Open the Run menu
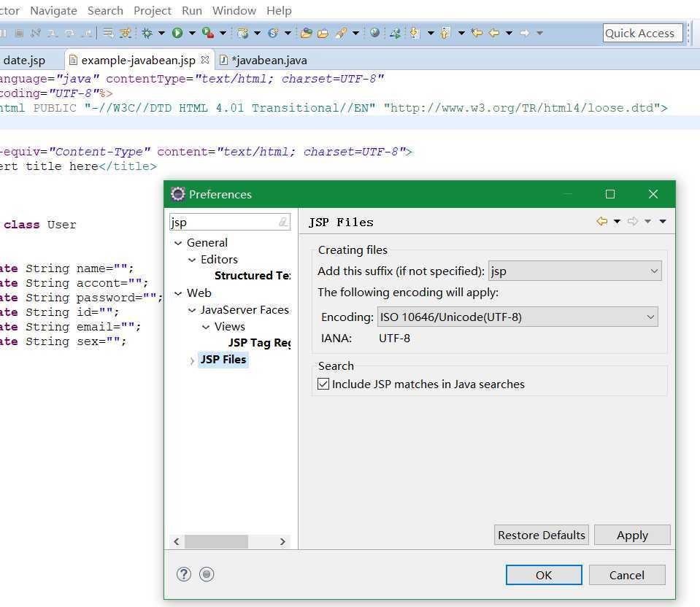 tap(192, 10)
